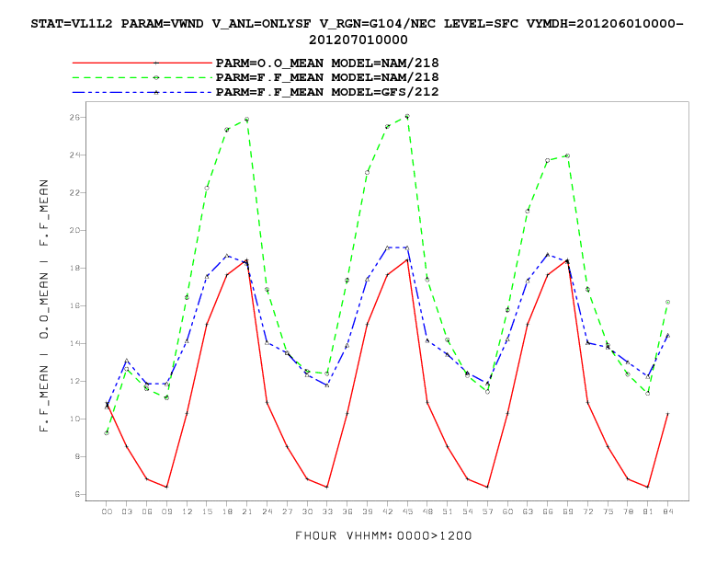Click x-axis tick label 78
Image resolution: width=728 pixels, height=563 pixels.
pyautogui.click(x=628, y=511)
